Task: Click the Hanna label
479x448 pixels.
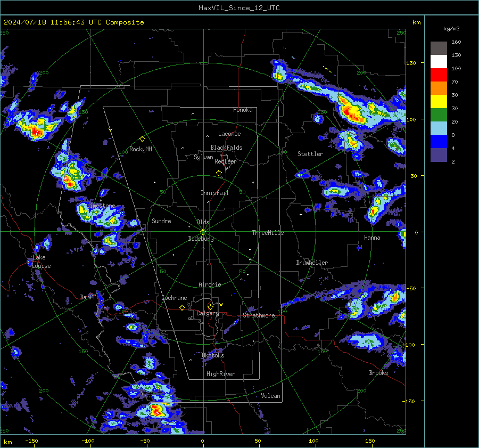Action: (x=372, y=237)
